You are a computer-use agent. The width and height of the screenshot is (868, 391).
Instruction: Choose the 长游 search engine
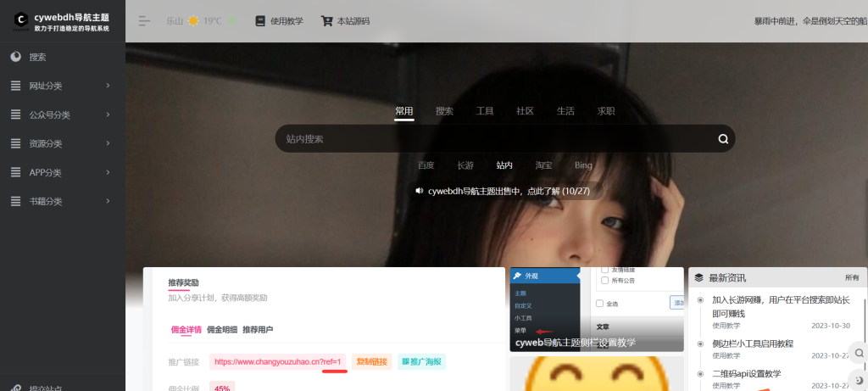point(465,165)
